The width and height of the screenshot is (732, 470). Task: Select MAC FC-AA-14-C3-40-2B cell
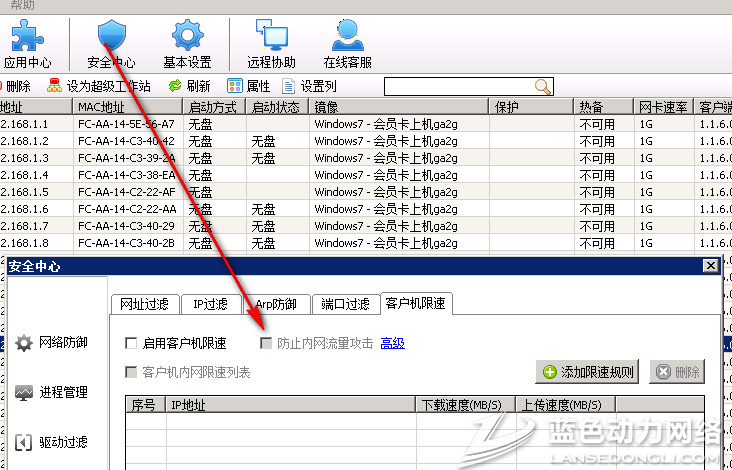tap(127, 243)
